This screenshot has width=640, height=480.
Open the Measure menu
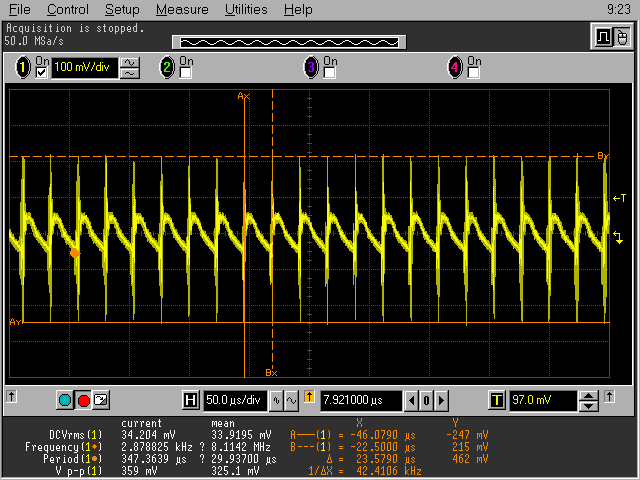pos(182,9)
